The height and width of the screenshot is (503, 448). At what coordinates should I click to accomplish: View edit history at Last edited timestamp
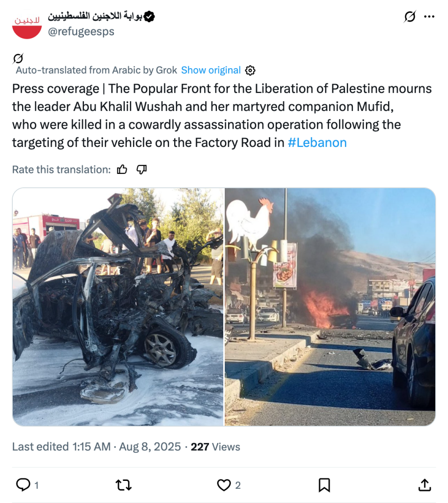coord(97,447)
